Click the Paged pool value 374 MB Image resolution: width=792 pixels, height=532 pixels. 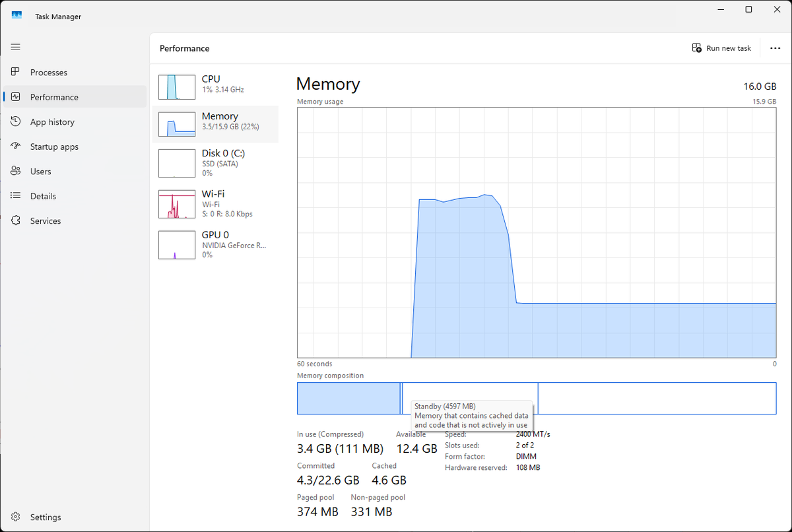coord(317,512)
